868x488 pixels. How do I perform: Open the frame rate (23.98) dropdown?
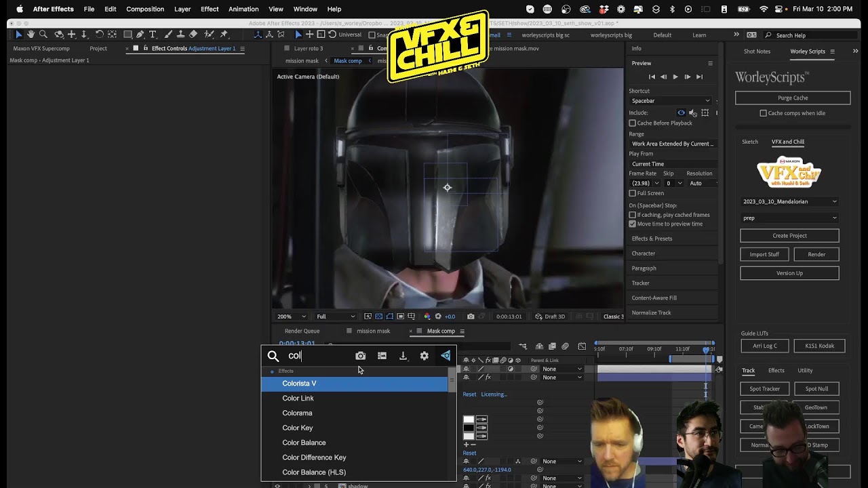[644, 183]
